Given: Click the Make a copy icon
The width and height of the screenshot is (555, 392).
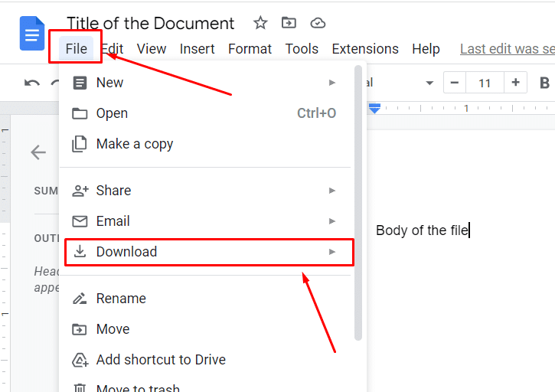Looking at the screenshot, I should coord(80,144).
